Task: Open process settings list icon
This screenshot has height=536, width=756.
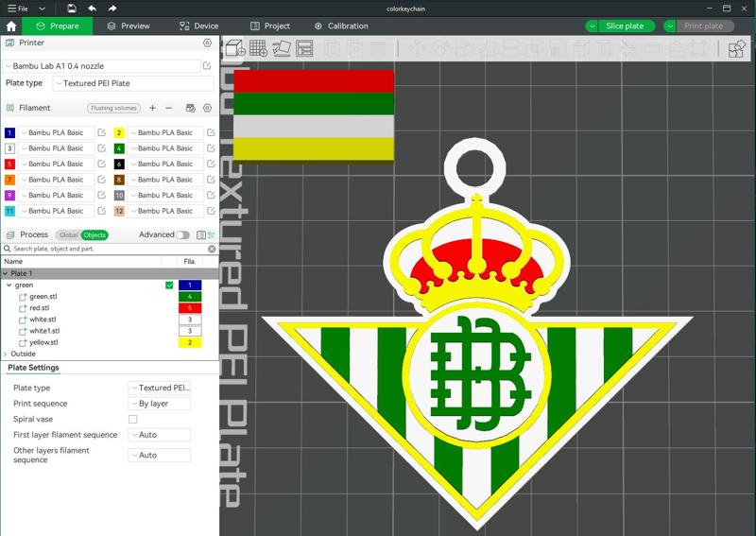Action: pyautogui.click(x=201, y=235)
